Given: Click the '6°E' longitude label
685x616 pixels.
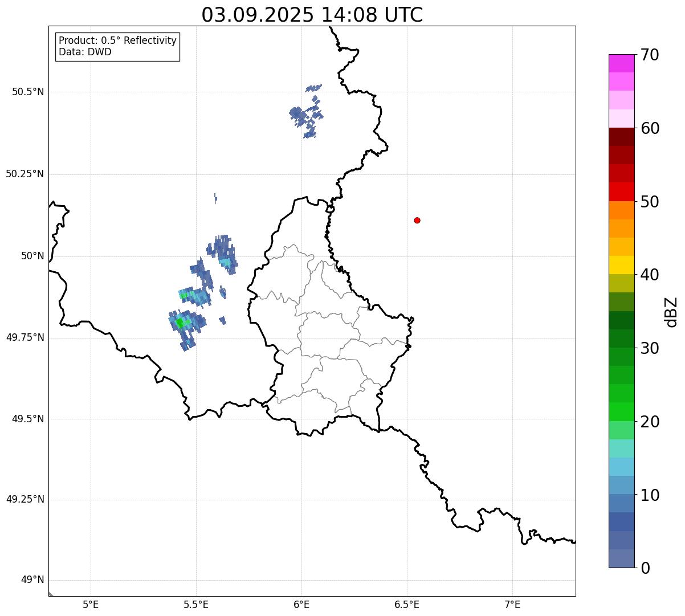Looking at the screenshot, I should coord(301,605).
